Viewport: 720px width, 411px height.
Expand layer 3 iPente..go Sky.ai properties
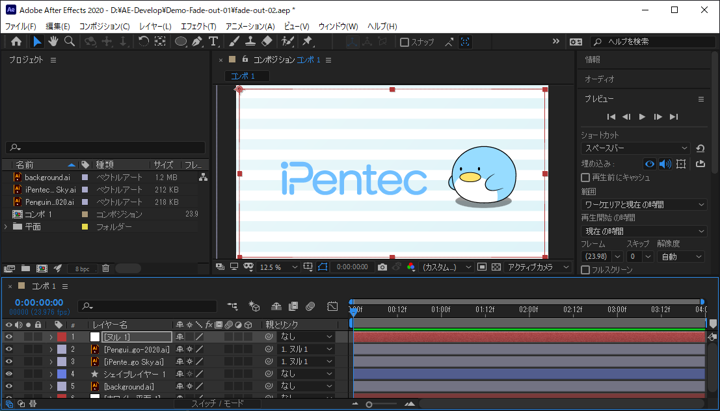(x=51, y=361)
